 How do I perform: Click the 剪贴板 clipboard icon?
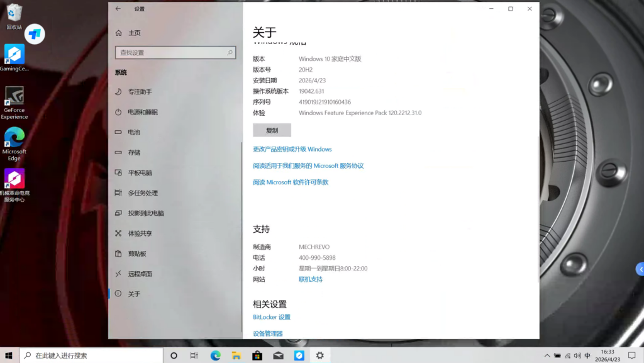pos(118,254)
